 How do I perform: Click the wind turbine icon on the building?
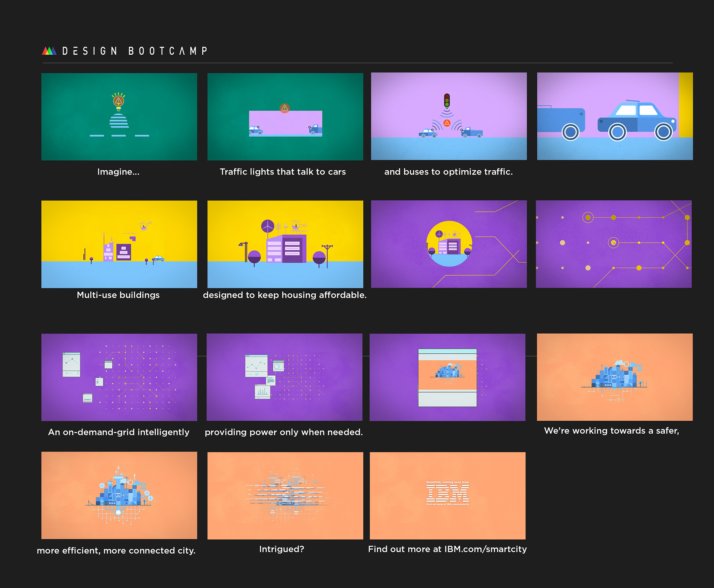click(267, 226)
